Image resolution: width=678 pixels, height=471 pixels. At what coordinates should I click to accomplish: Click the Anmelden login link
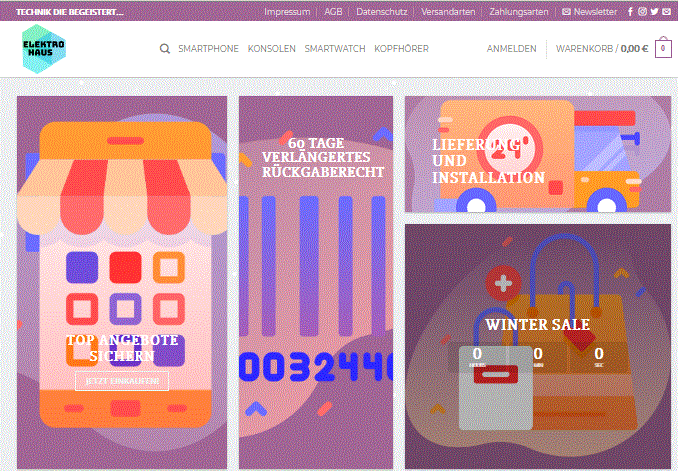tap(512, 48)
